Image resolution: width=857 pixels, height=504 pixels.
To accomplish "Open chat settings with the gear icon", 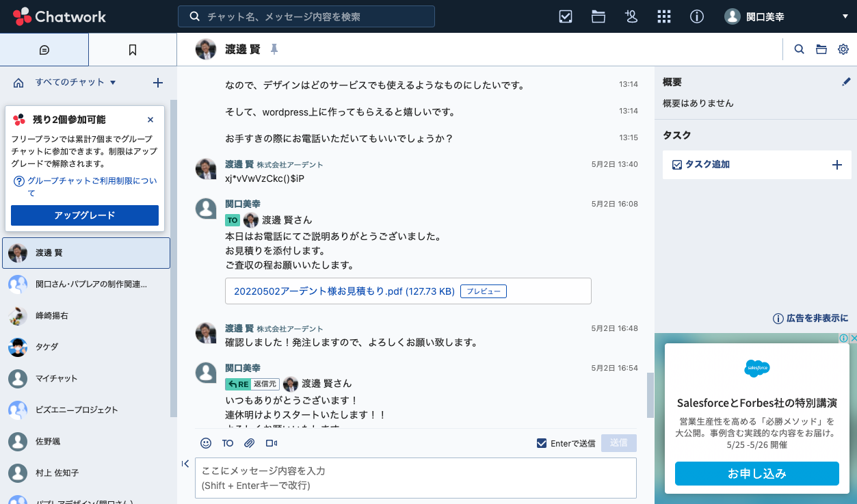I will click(843, 49).
